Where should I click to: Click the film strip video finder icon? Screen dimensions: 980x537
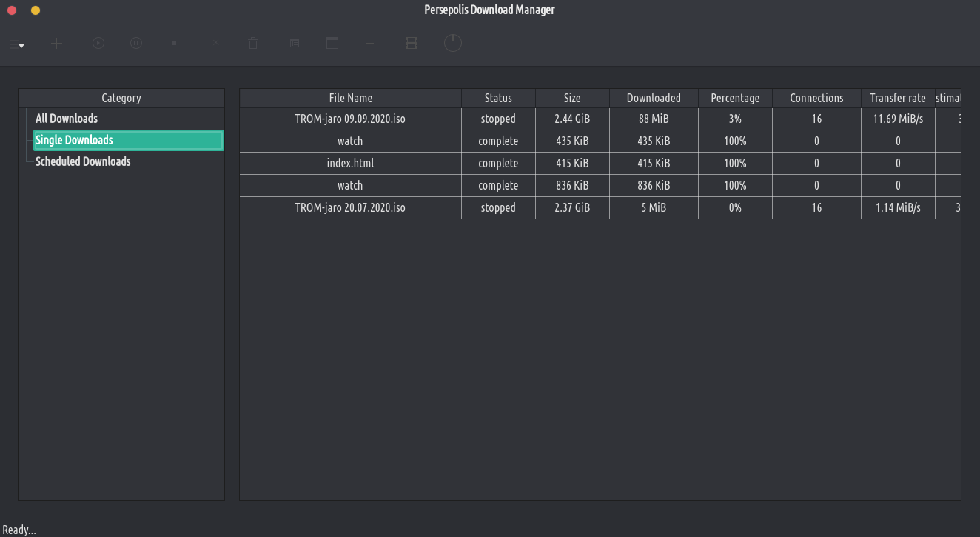(x=412, y=44)
